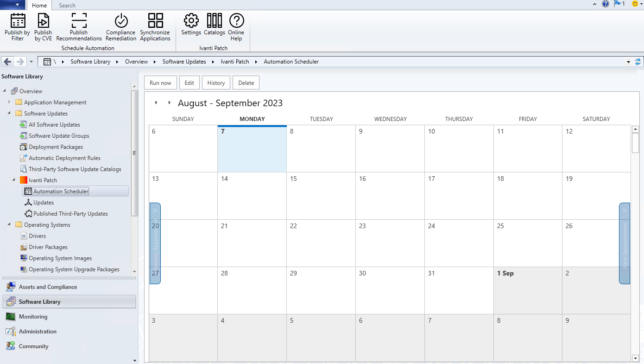Collapse the Operating Systems tree node
The width and height of the screenshot is (644, 364).
(9, 225)
